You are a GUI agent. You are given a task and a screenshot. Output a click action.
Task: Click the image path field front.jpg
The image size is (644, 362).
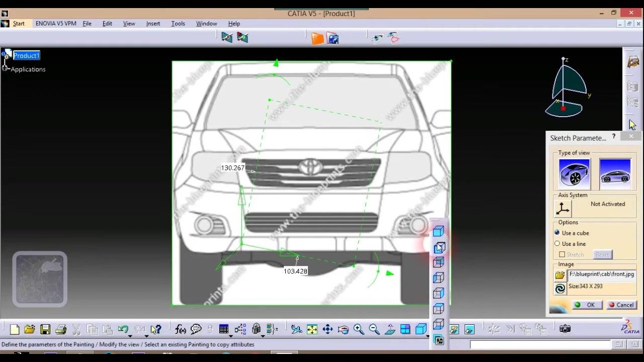602,275
